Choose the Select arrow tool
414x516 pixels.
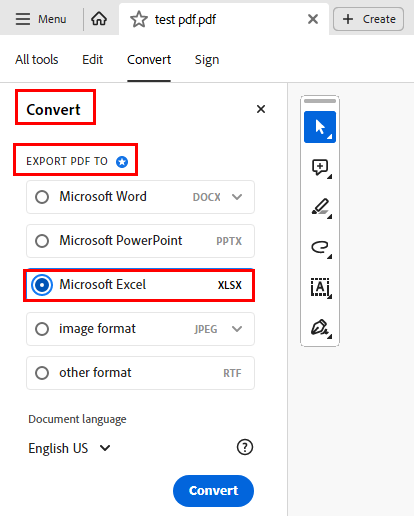pyautogui.click(x=320, y=127)
